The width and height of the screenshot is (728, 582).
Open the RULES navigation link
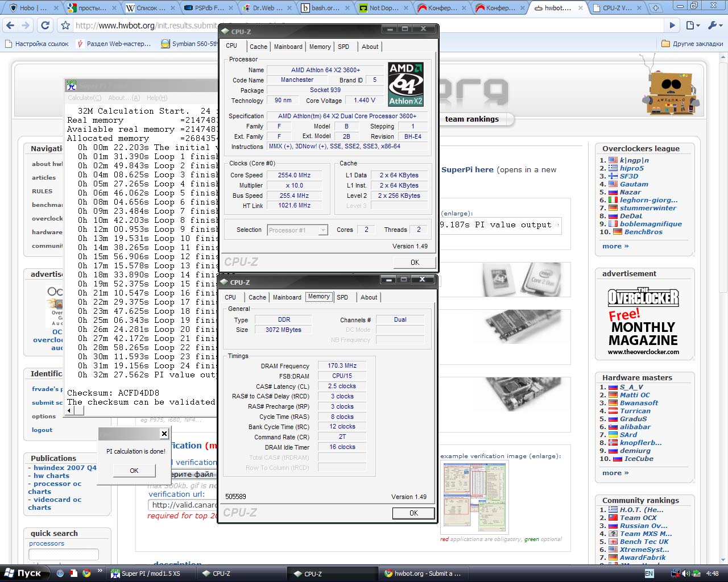tap(42, 192)
